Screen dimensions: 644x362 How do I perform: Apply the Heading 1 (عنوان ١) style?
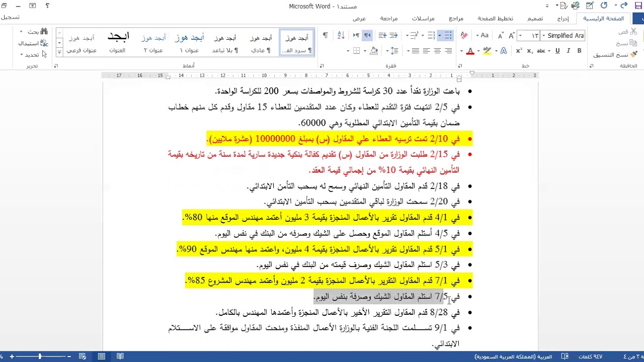coord(189,43)
